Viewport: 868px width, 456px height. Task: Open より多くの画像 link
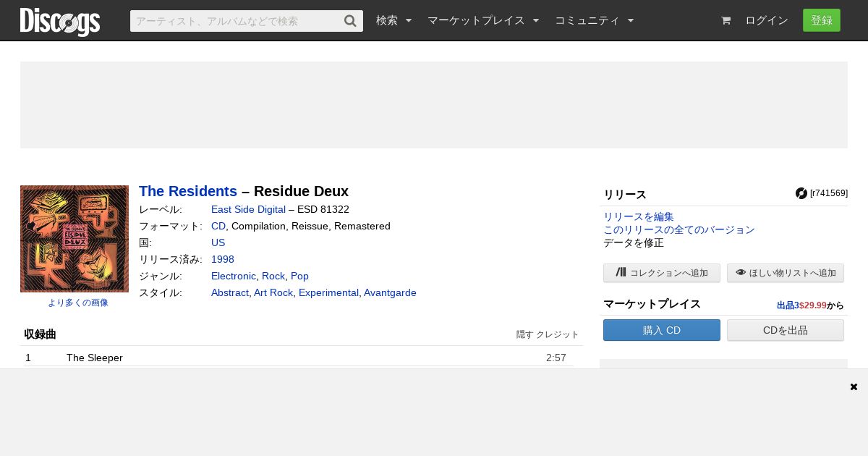click(78, 303)
